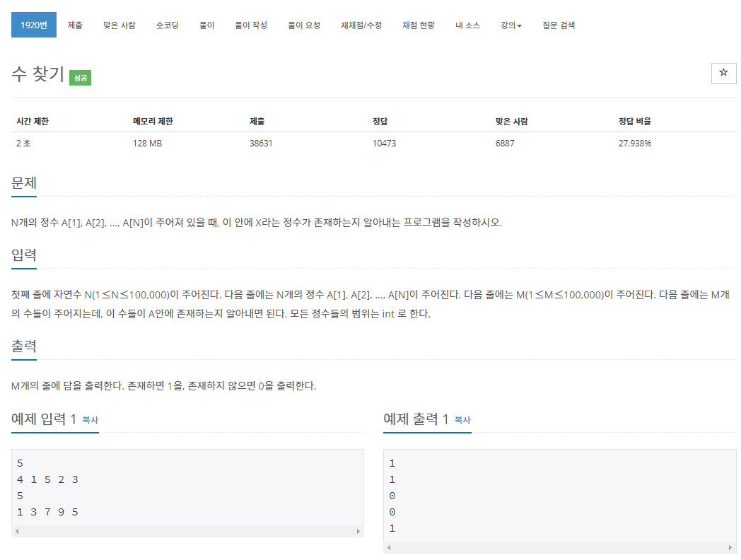Image resolution: width=741 pixels, height=560 pixels.
Task: Request a solution via 풀이 요청
Action: pos(304,25)
